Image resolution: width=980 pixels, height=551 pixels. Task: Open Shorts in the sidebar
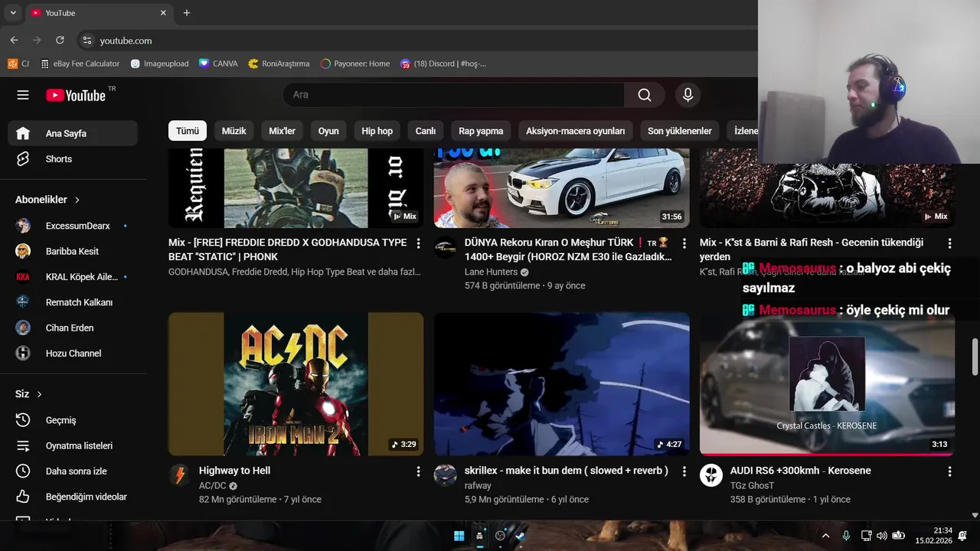[x=73, y=159]
